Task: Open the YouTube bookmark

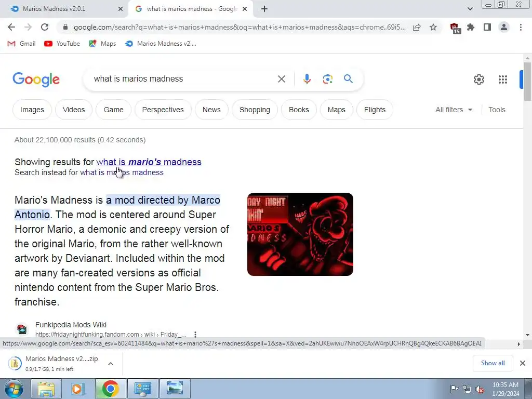Action: [62, 44]
